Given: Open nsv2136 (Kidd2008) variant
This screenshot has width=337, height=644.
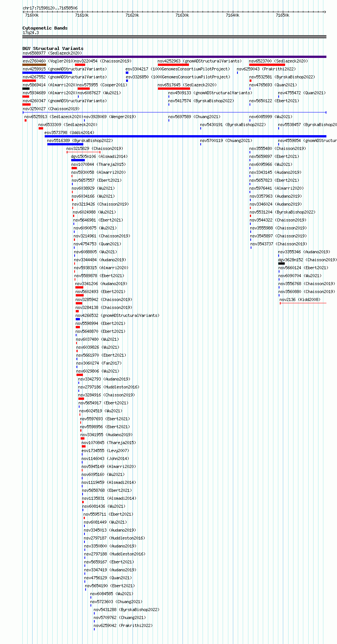Looking at the screenshot, I should point(300,300).
